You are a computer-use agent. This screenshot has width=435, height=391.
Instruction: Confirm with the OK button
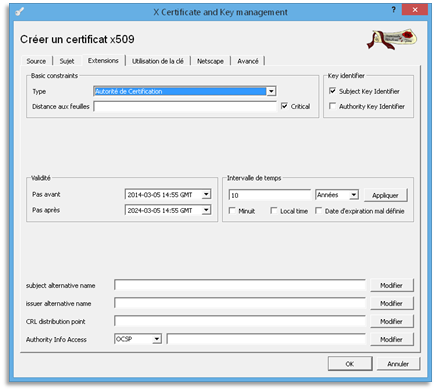pyautogui.click(x=350, y=364)
